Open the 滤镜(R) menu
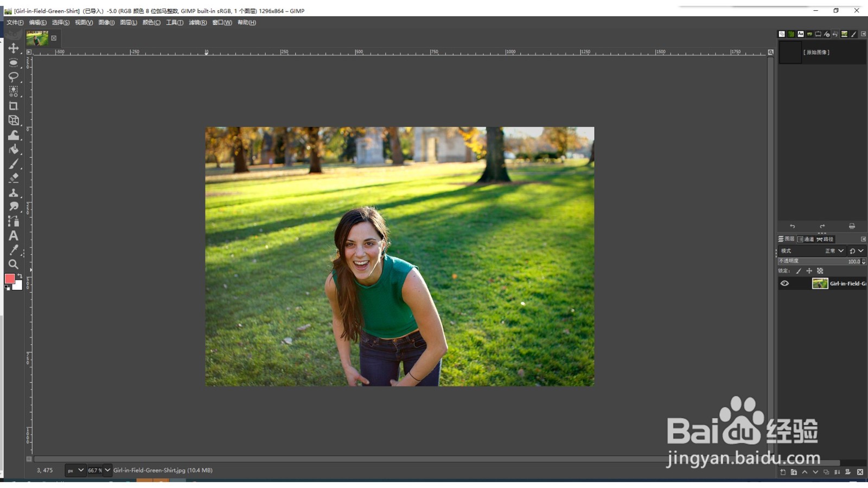This screenshot has height=488, width=868. click(x=198, y=23)
